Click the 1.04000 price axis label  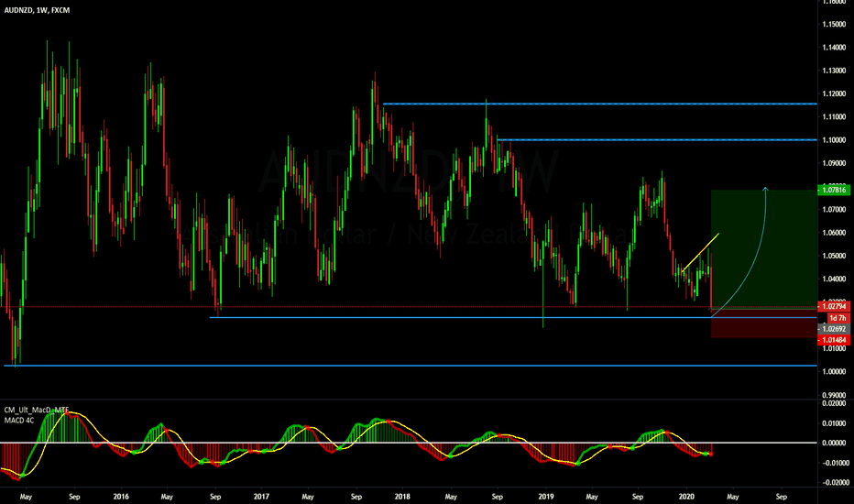[x=835, y=279]
